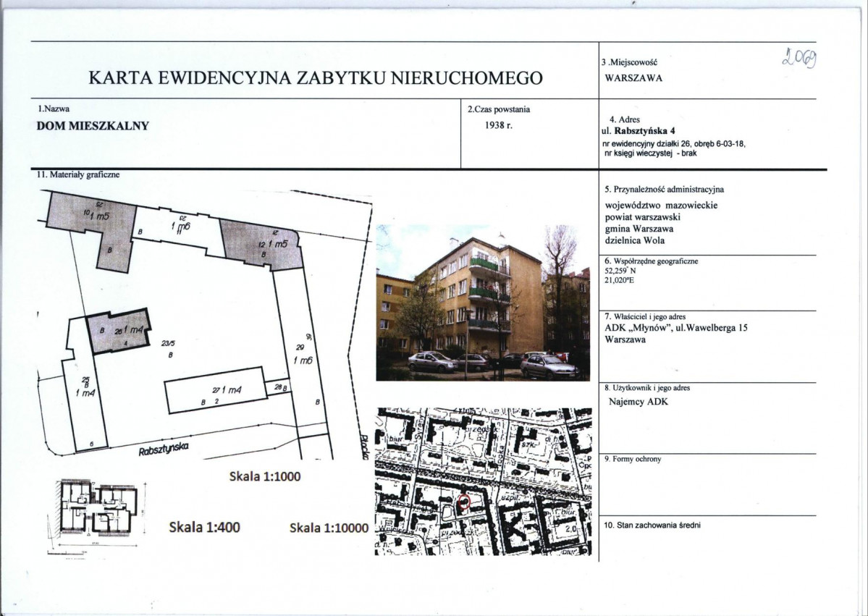Click the Skala 1:400 label
This screenshot has width=868, height=616.
point(205,527)
